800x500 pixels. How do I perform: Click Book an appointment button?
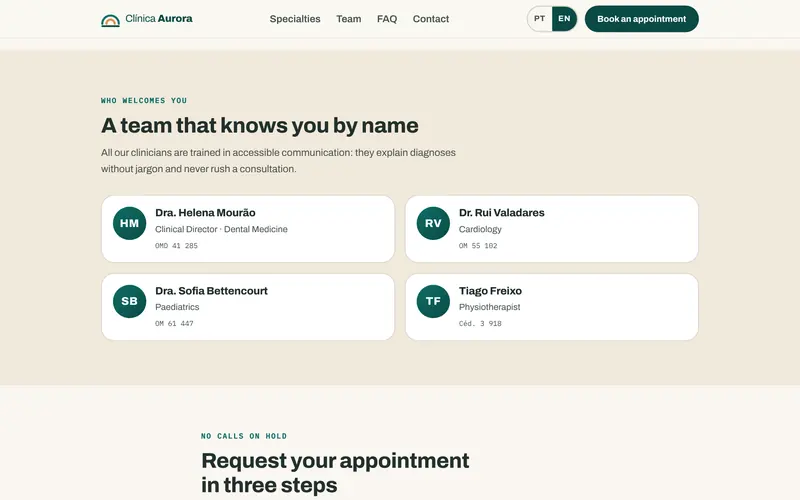coord(641,19)
